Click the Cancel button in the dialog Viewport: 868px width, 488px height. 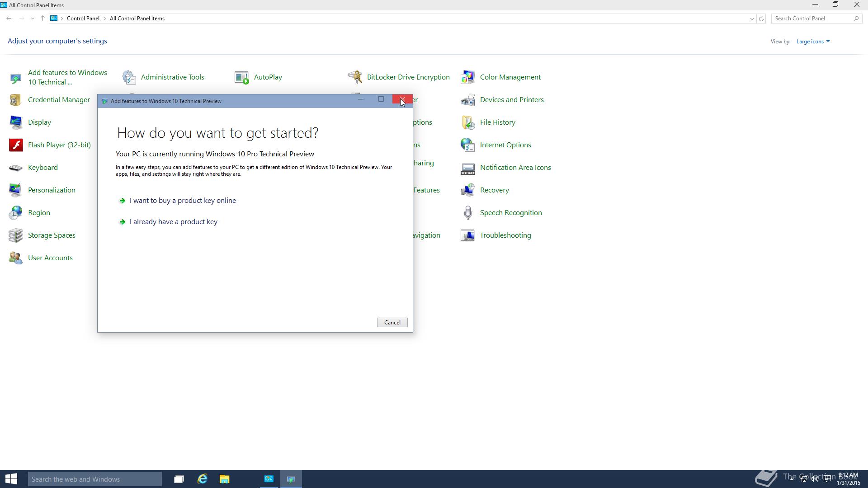click(x=392, y=323)
